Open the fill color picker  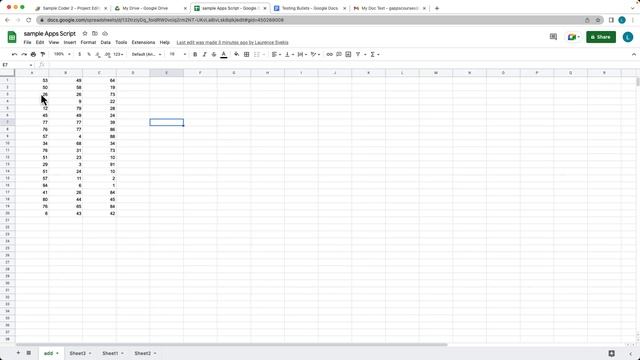point(237,54)
